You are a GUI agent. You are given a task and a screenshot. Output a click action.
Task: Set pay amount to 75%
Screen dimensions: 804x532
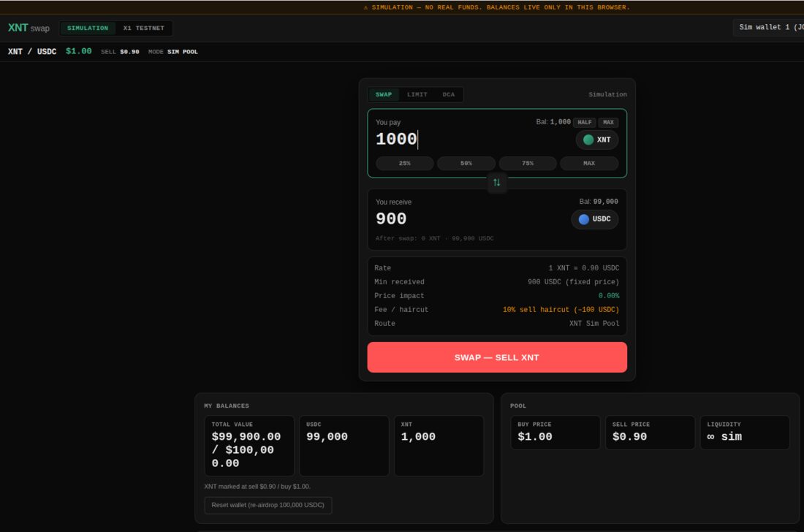click(528, 163)
